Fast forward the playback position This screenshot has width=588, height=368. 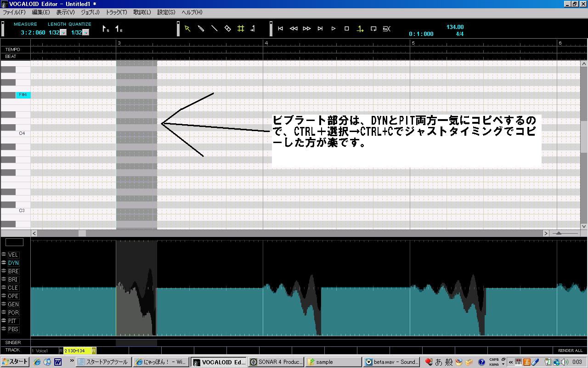(307, 29)
